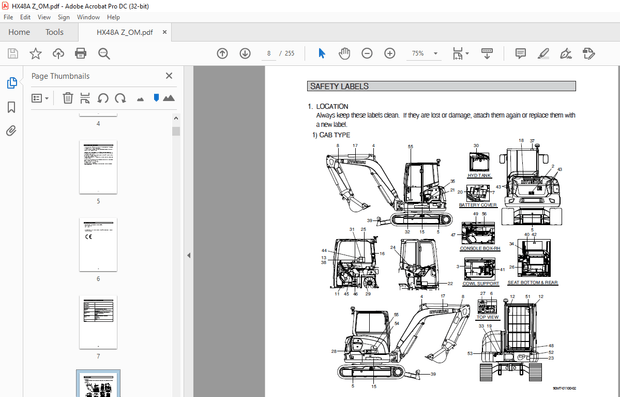This screenshot has height=397, width=620.
Task: Click the print pages icon in thumbnails toolbar
Action: point(85,98)
